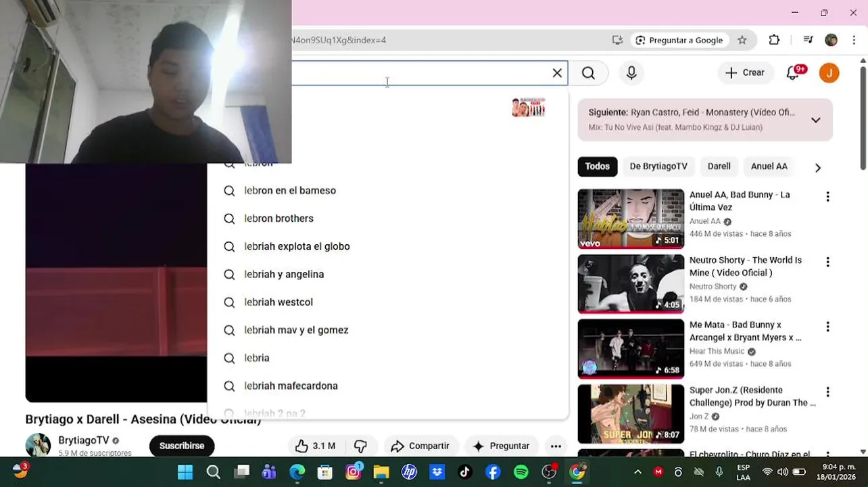Viewport: 868px width, 487px height.
Task: Open TikTok from taskbar
Action: 465,472
